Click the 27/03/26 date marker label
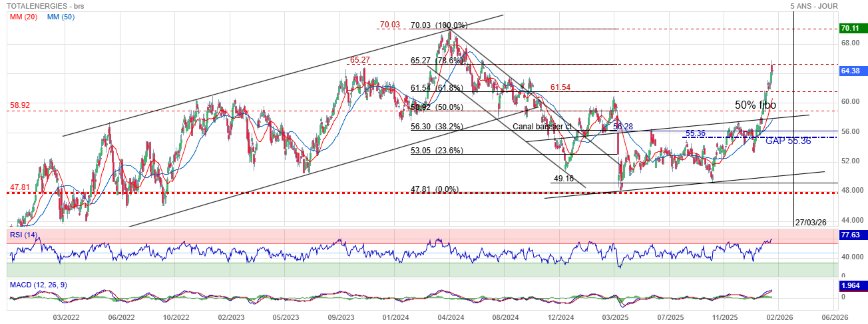Viewport: 868px width, 324px height. pyautogui.click(x=812, y=223)
